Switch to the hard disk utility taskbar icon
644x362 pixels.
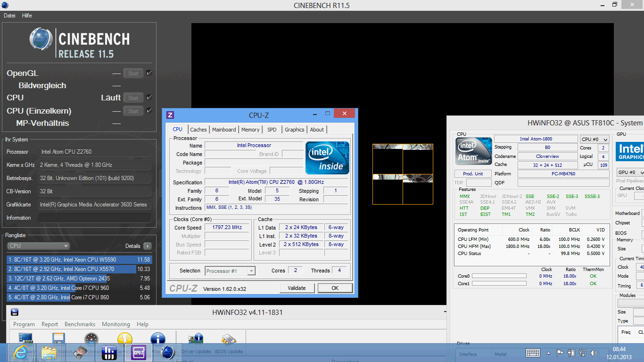(x=81, y=353)
